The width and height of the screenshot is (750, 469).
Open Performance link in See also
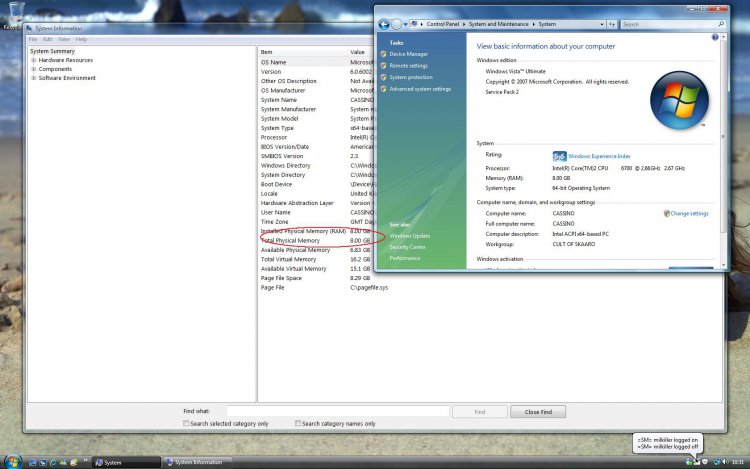[404, 258]
